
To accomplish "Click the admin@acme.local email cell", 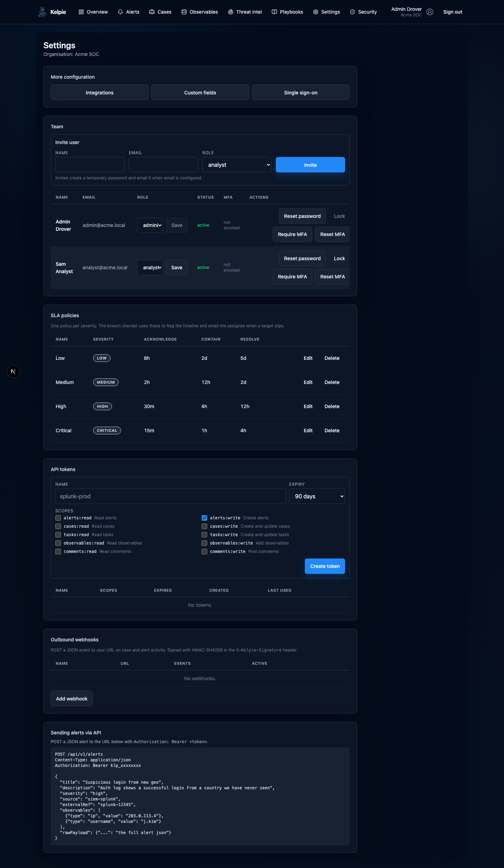I will tap(104, 225).
